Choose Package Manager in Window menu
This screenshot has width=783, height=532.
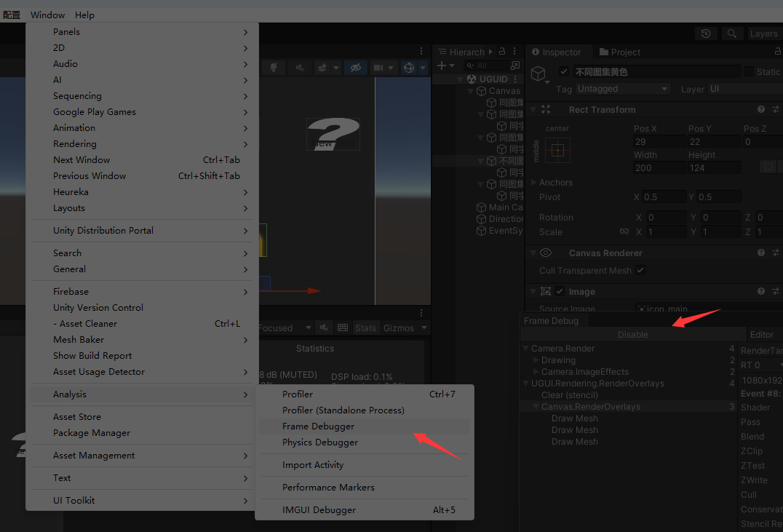[x=143, y=432]
